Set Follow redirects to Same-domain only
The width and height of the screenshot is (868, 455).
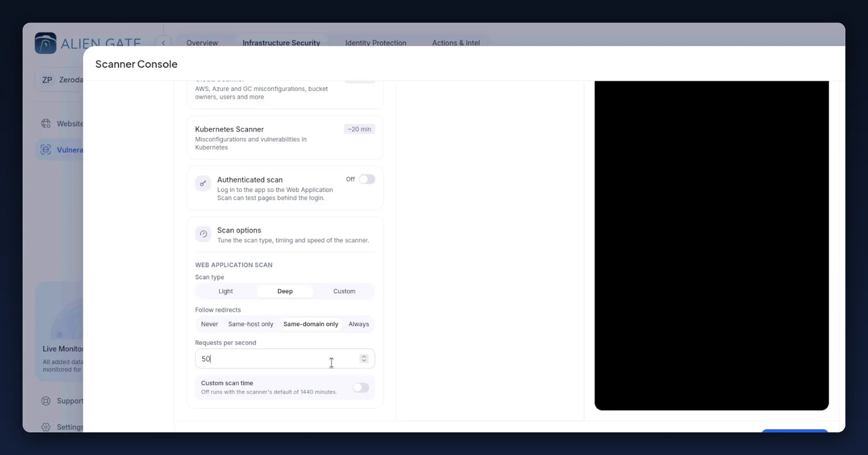(311, 324)
